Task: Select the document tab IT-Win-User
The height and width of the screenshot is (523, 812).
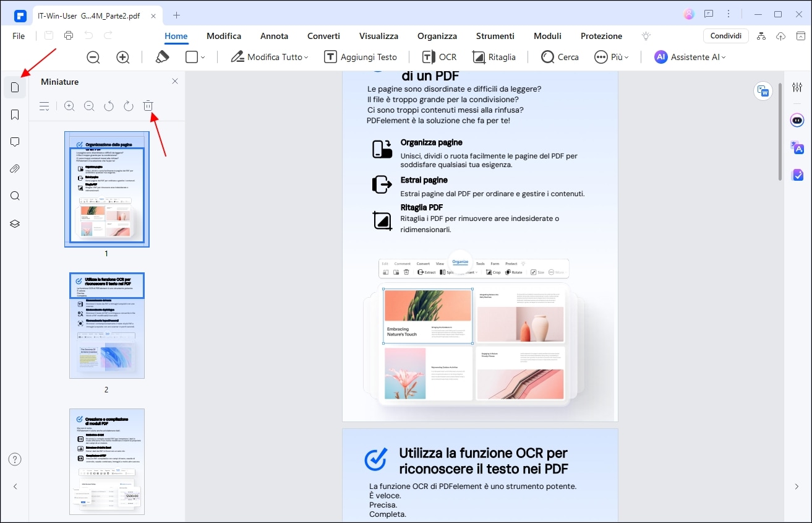Action: point(98,15)
